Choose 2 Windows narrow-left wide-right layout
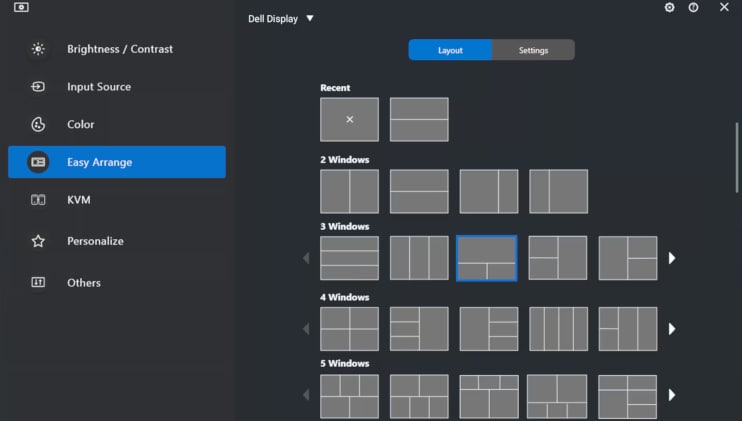This screenshot has width=742, height=421. pyautogui.click(x=558, y=192)
